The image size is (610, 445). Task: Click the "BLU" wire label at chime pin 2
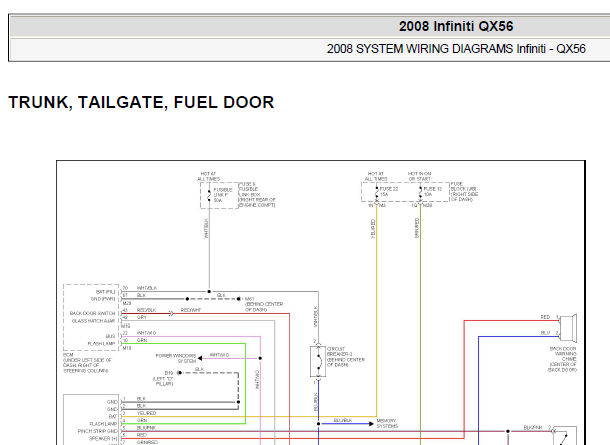click(545, 333)
